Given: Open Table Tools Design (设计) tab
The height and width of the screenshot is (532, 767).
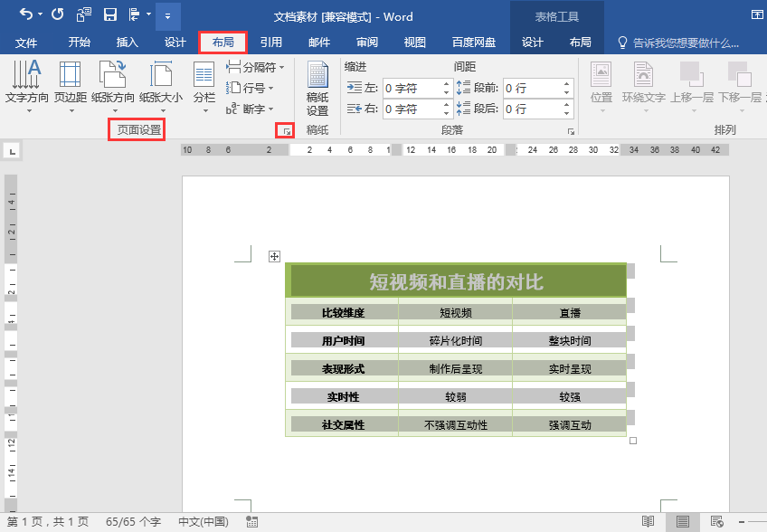Looking at the screenshot, I should (532, 43).
